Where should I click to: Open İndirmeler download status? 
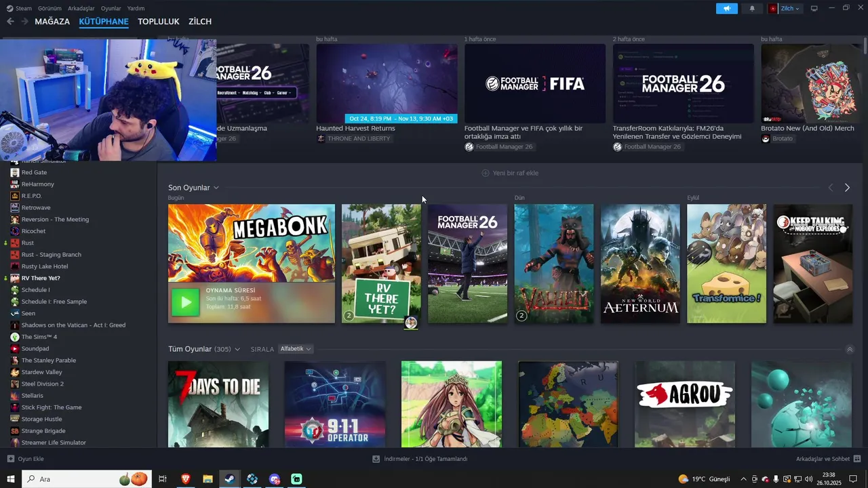(x=420, y=459)
